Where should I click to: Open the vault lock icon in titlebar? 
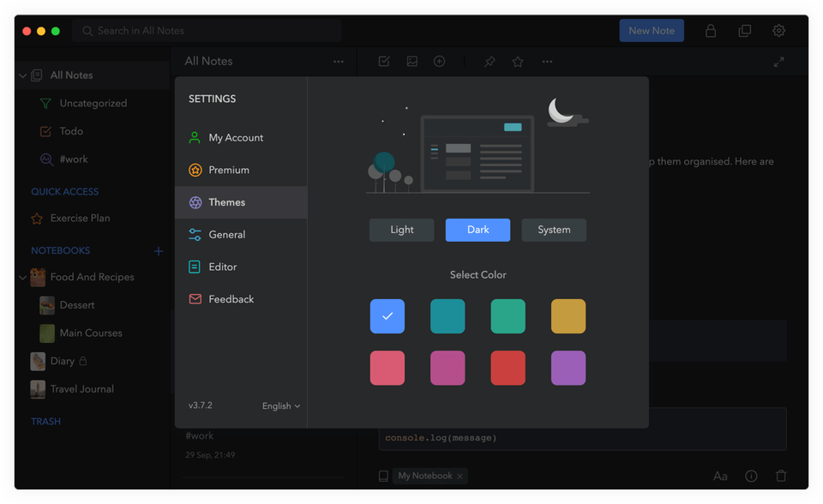click(x=710, y=30)
